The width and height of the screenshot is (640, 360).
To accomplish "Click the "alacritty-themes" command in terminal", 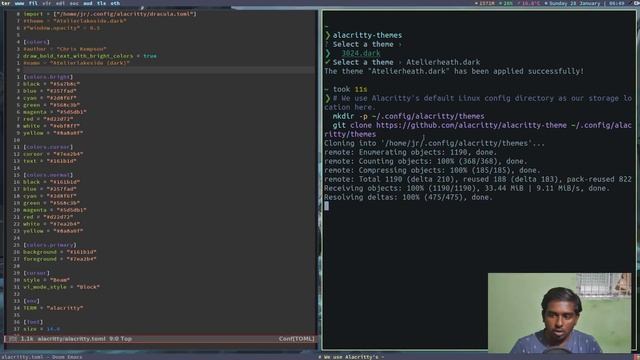I will click(x=367, y=36).
